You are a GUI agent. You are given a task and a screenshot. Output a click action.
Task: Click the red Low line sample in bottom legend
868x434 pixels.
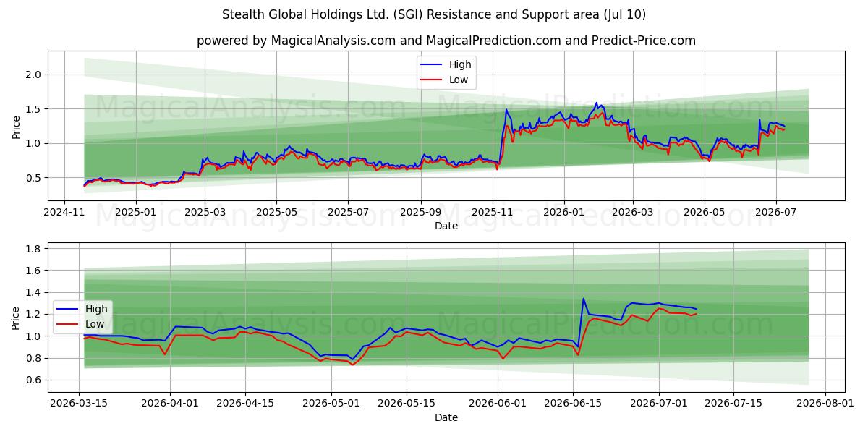click(x=67, y=325)
